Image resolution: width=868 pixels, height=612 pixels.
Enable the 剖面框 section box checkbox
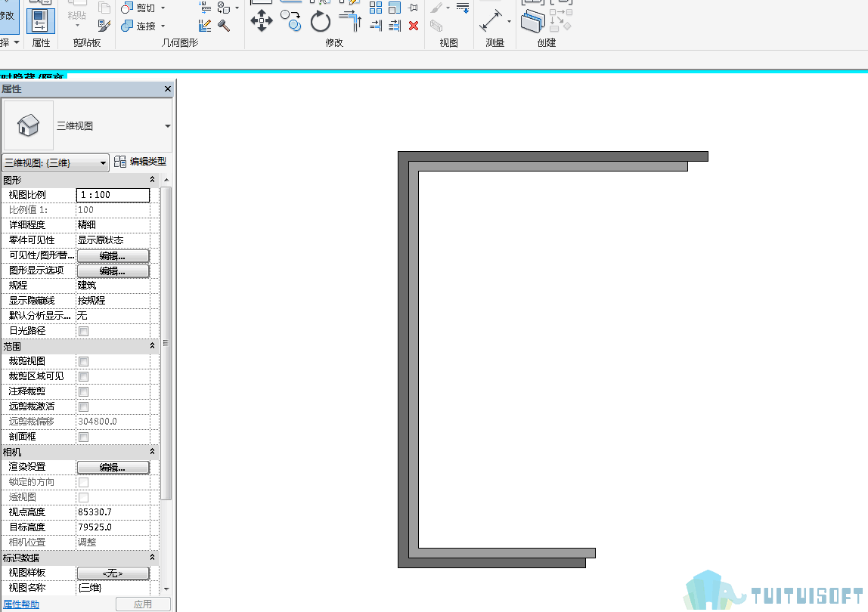coord(84,437)
